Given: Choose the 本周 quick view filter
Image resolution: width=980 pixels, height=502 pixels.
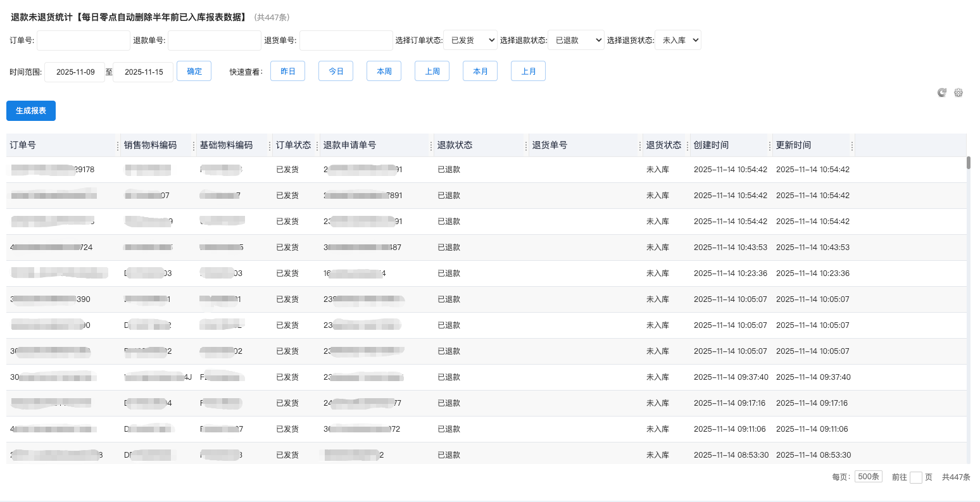Looking at the screenshot, I should 384,72.
